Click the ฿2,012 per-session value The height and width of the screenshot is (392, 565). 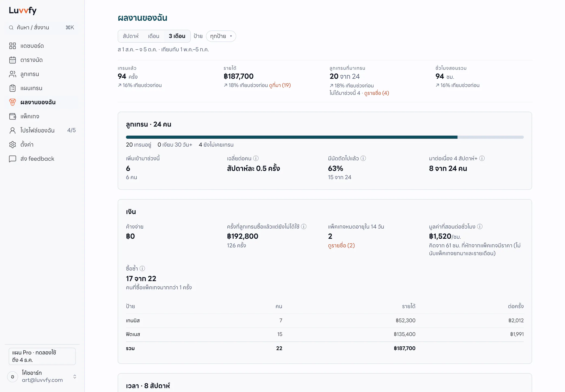(516, 320)
